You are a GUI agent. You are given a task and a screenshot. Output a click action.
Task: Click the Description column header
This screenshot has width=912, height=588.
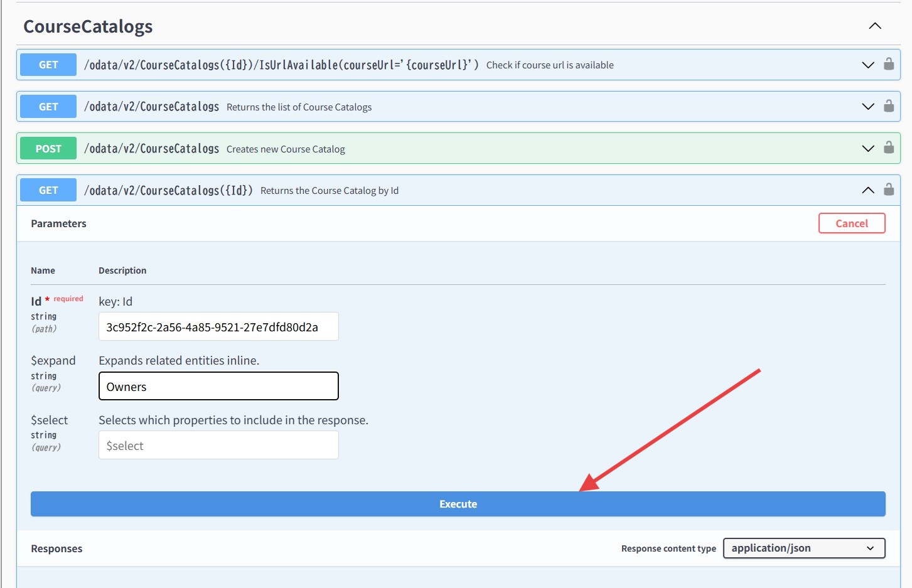pyautogui.click(x=122, y=270)
